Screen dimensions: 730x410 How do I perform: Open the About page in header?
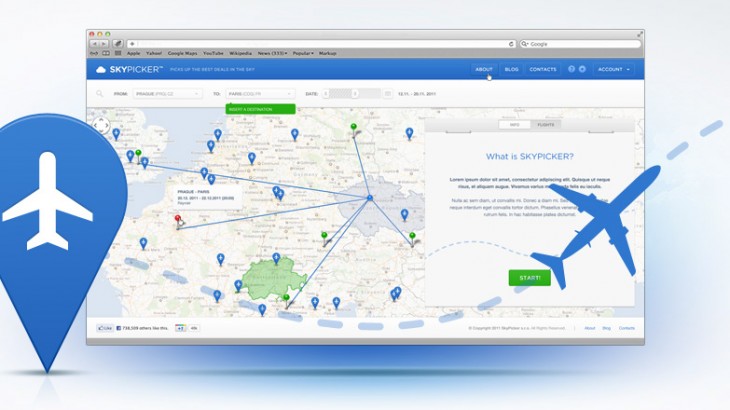484,69
